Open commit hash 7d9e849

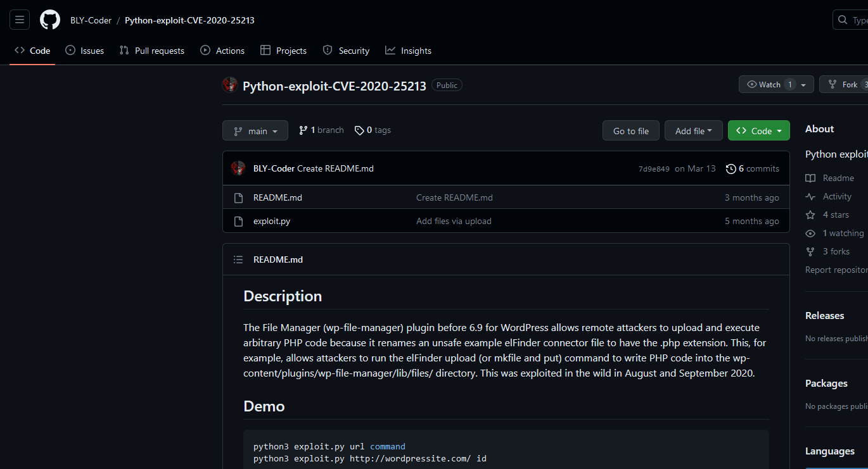click(654, 169)
